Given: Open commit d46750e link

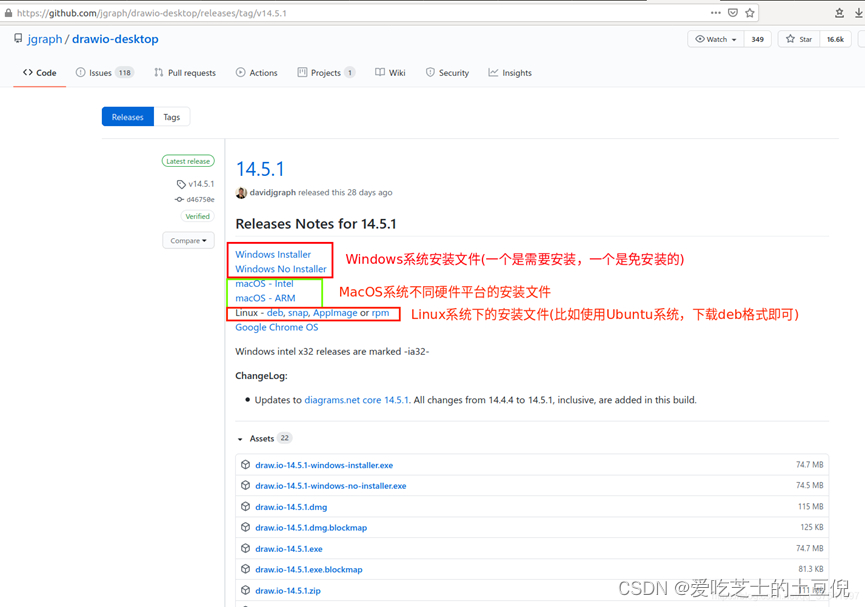Looking at the screenshot, I should click(x=195, y=199).
